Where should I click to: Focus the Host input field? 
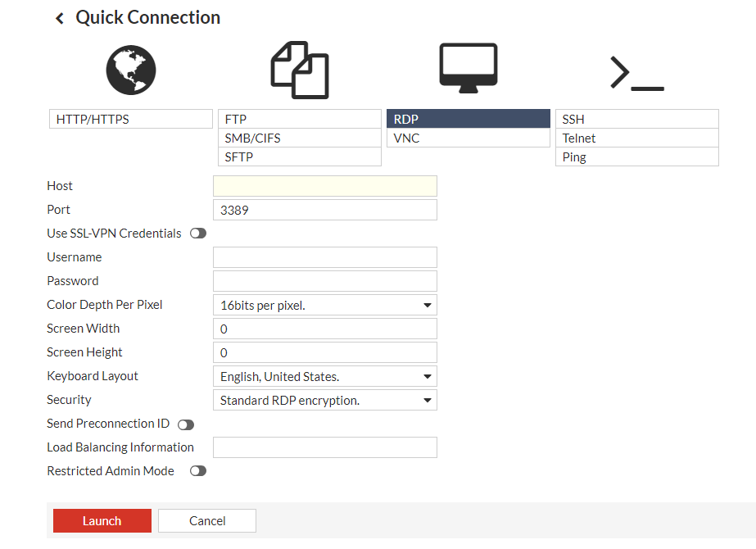(x=324, y=186)
